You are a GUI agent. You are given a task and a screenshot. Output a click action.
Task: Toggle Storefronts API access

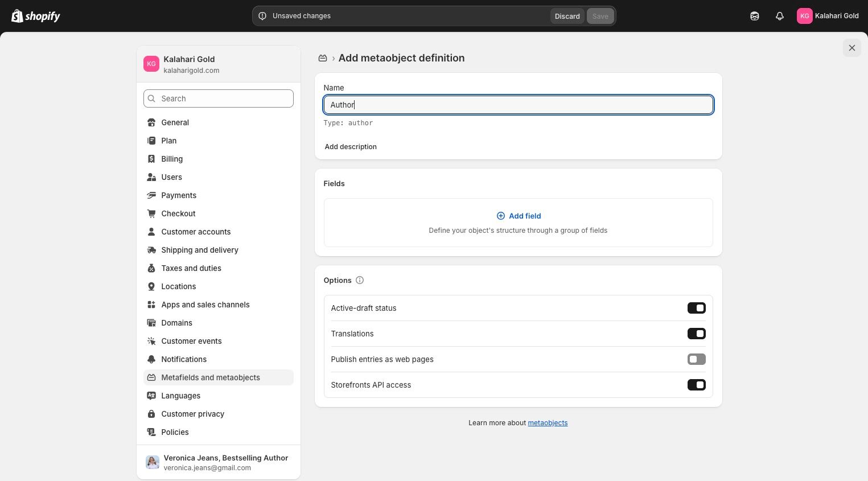pos(696,385)
